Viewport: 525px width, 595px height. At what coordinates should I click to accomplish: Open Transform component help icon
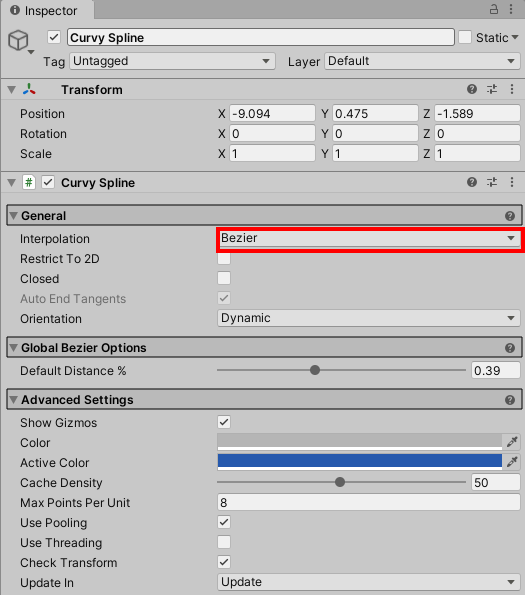click(x=472, y=89)
